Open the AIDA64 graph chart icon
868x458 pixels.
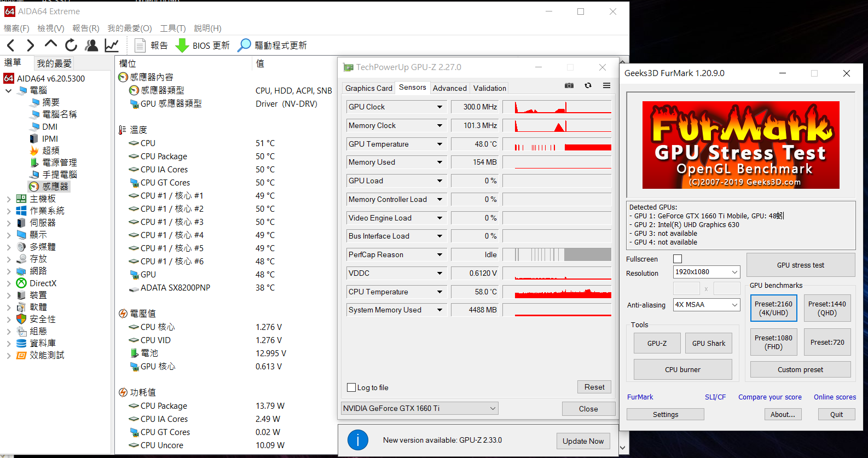[x=112, y=45]
